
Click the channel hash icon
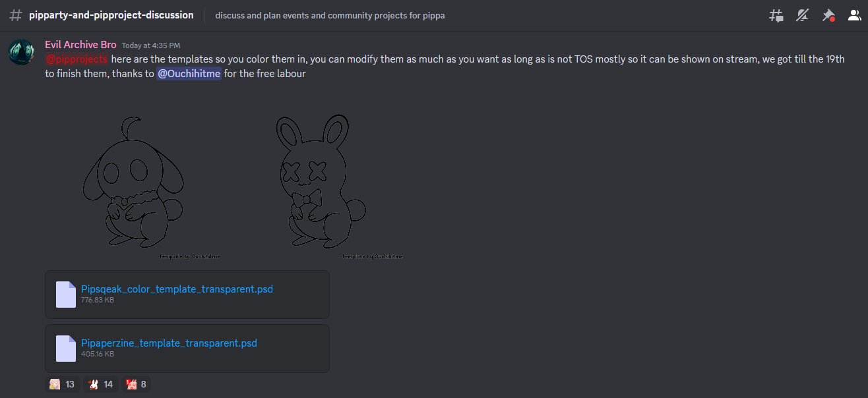tap(16, 14)
